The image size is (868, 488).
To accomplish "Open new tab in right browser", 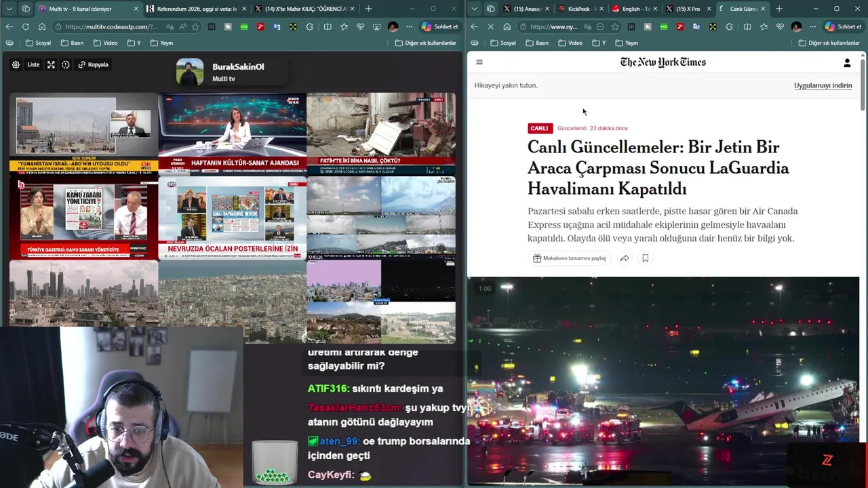I will pos(779,9).
